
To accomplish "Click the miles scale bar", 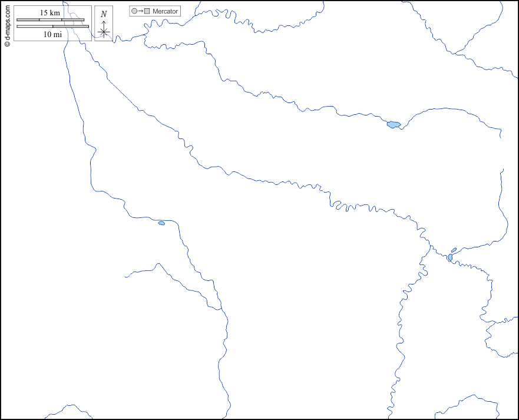I will [52, 27].
